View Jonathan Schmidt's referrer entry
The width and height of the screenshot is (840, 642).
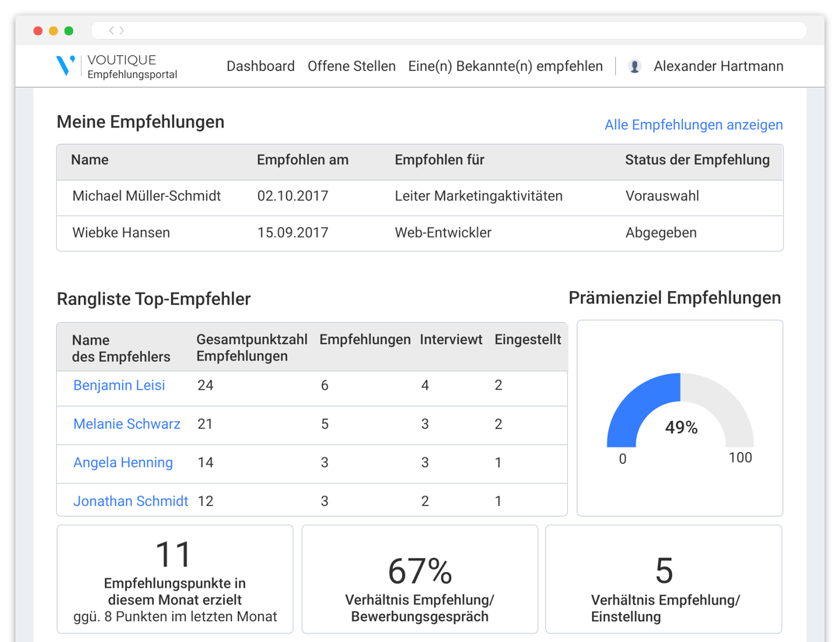[131, 501]
